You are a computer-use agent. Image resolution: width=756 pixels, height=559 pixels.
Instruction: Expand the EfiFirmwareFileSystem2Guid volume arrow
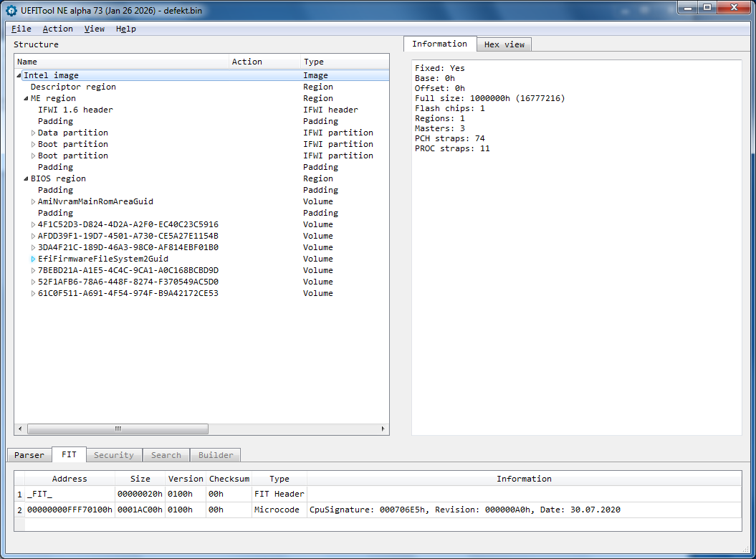[33, 259]
